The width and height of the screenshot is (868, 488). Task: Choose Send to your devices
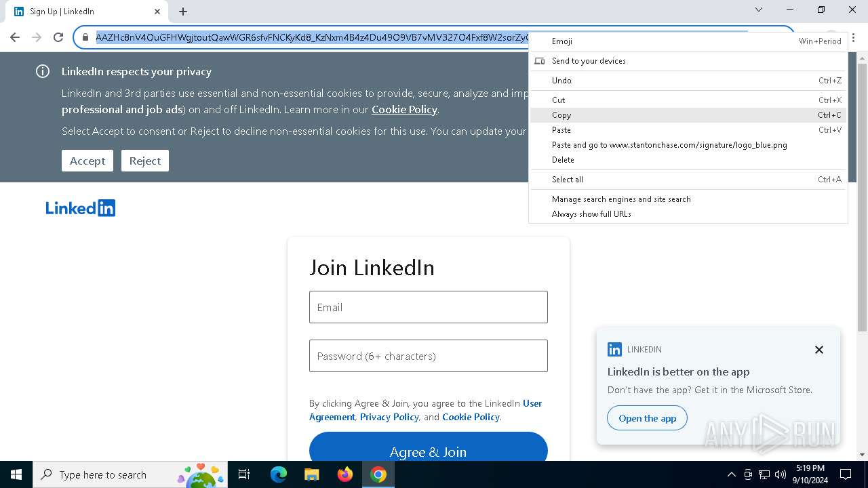point(688,61)
